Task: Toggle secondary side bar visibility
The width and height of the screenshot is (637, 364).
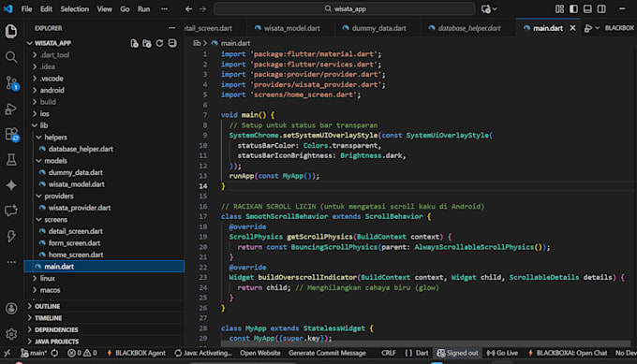Action: pyautogui.click(x=601, y=9)
